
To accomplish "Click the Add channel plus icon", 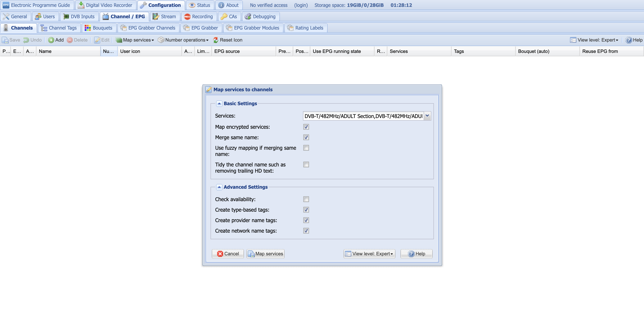I will (51, 40).
